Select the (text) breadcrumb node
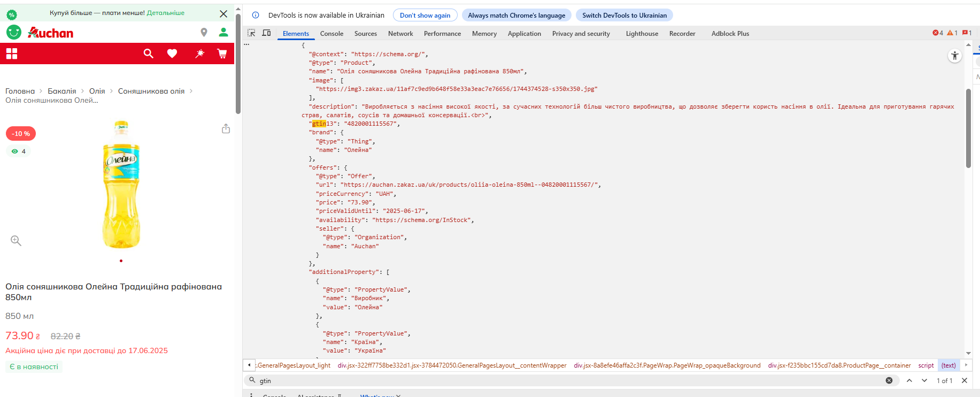 click(948, 365)
